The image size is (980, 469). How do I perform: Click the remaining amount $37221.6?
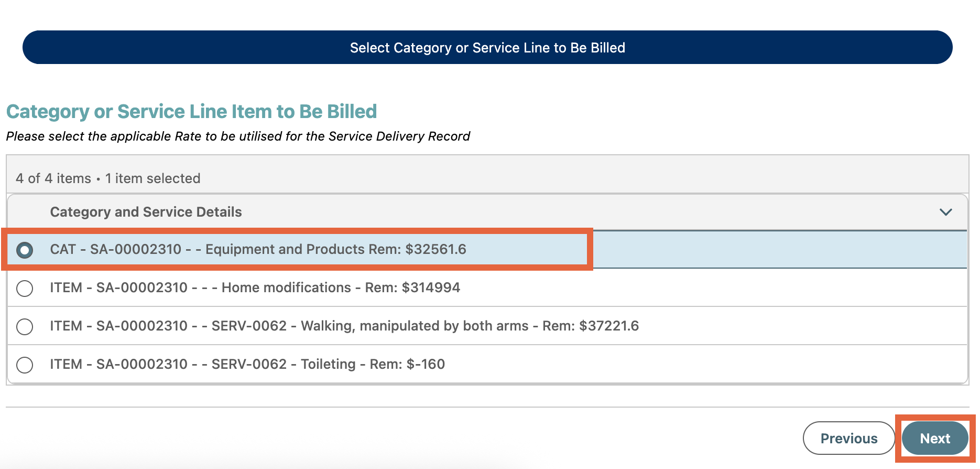(x=609, y=326)
